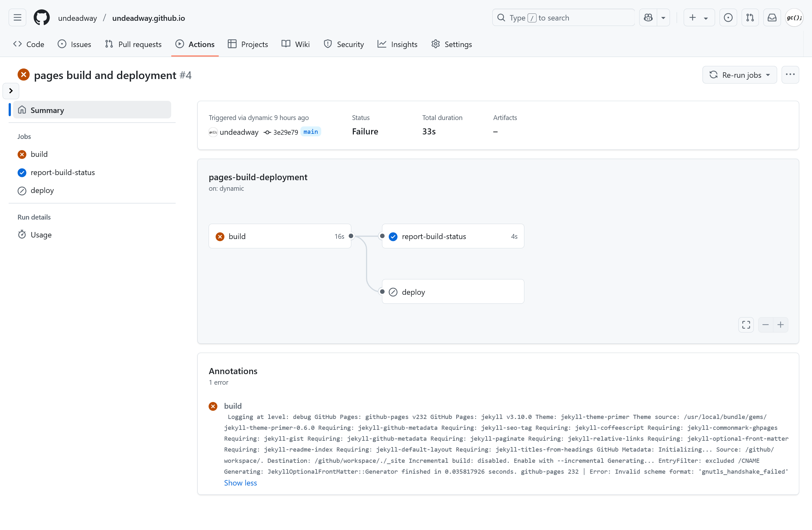The height and width of the screenshot is (530, 812).
Task: Expand the Copilot dropdown arrow
Action: coord(663,18)
